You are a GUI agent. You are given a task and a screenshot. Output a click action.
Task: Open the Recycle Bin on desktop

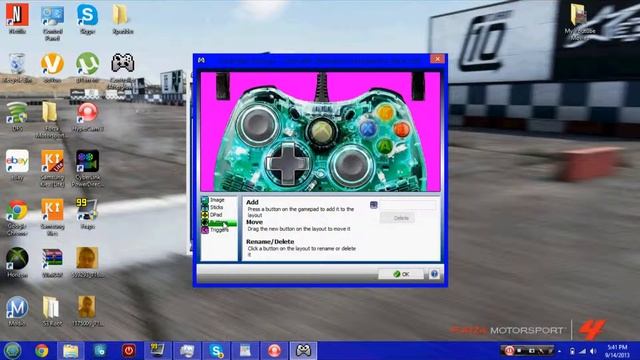point(17,68)
